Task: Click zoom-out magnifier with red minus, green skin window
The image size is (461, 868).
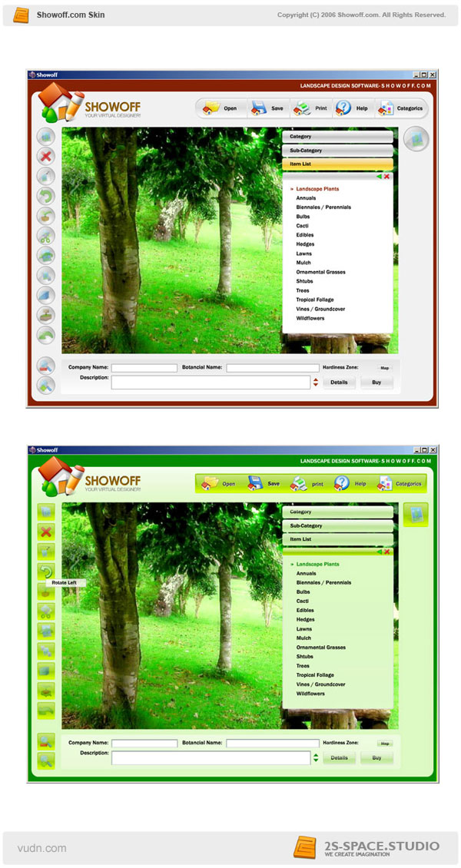Action: pos(46,742)
